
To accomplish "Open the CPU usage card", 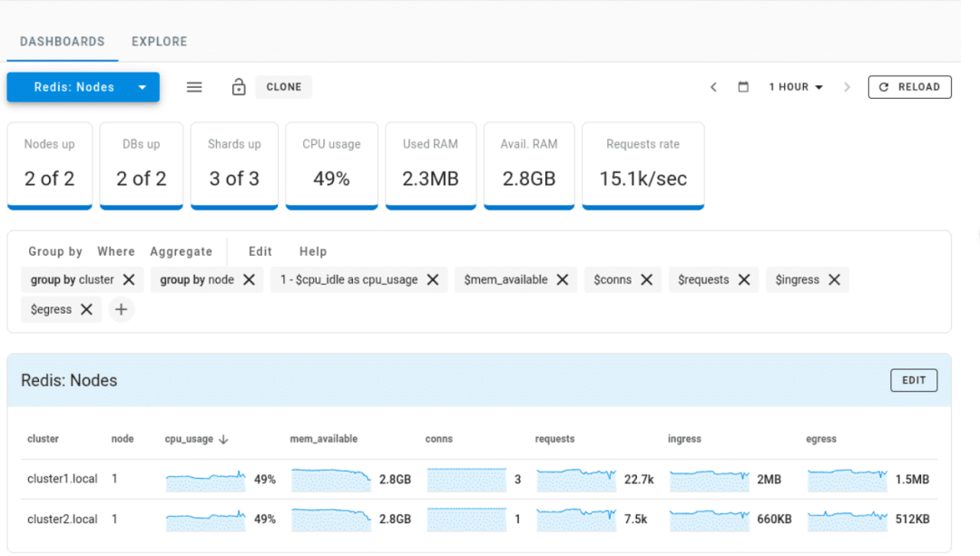I will click(x=332, y=166).
